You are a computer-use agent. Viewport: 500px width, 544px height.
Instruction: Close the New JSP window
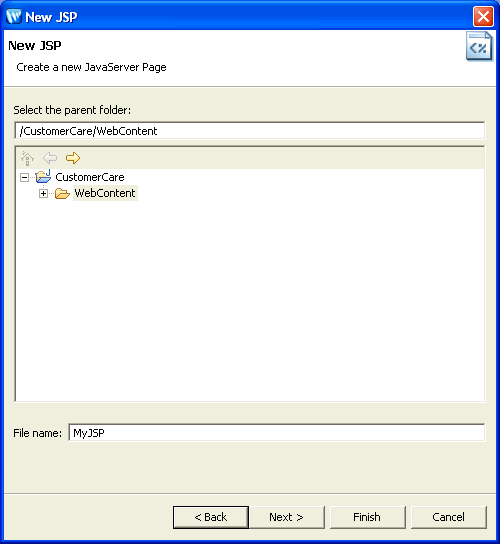[483, 16]
